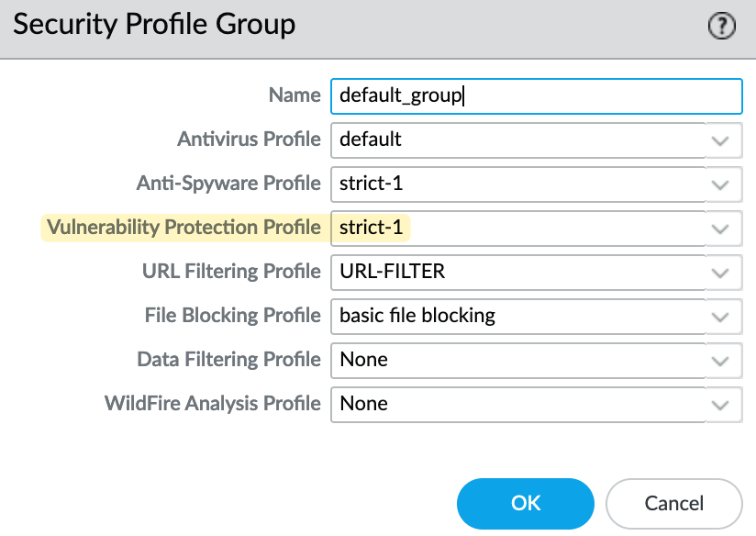756x536 pixels.
Task: Select the Anti-Spyware Profile strict-1 field
Action: 517,184
